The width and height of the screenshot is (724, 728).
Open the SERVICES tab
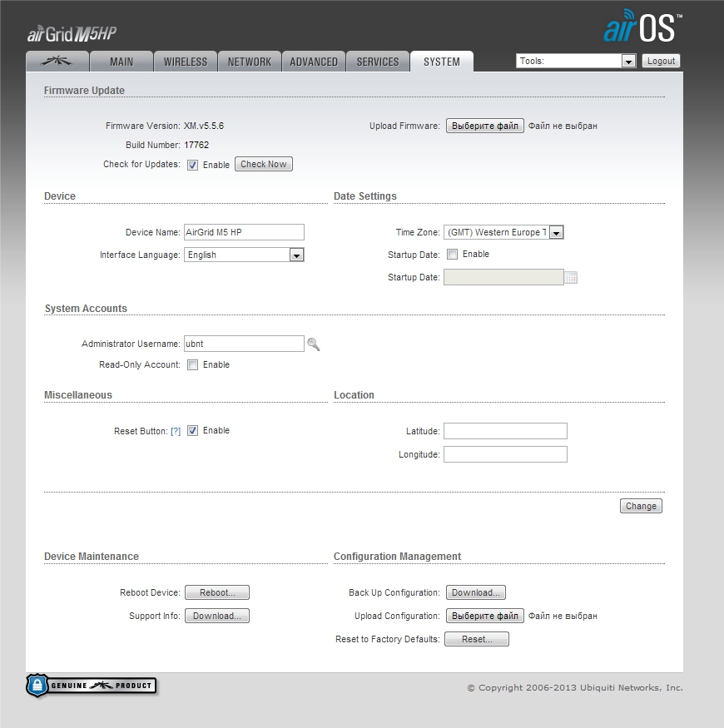point(378,62)
